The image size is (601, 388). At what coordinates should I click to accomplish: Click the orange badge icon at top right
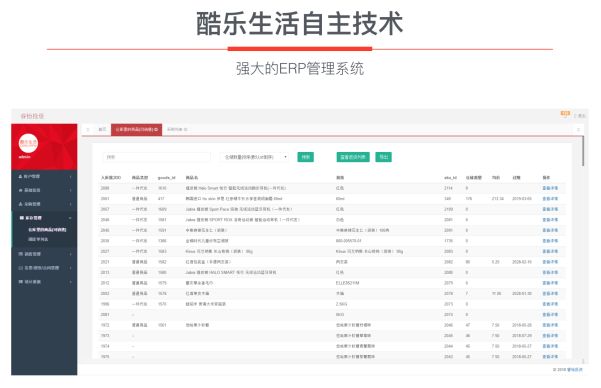[565, 113]
